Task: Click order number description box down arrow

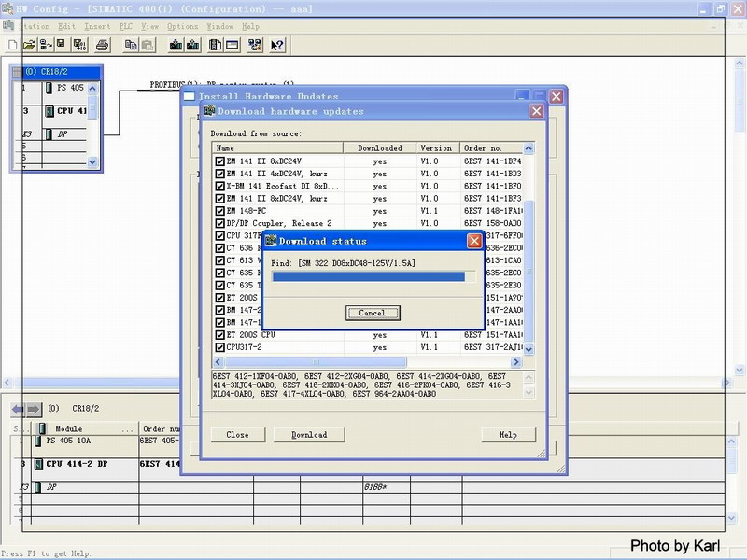Action: tap(529, 393)
